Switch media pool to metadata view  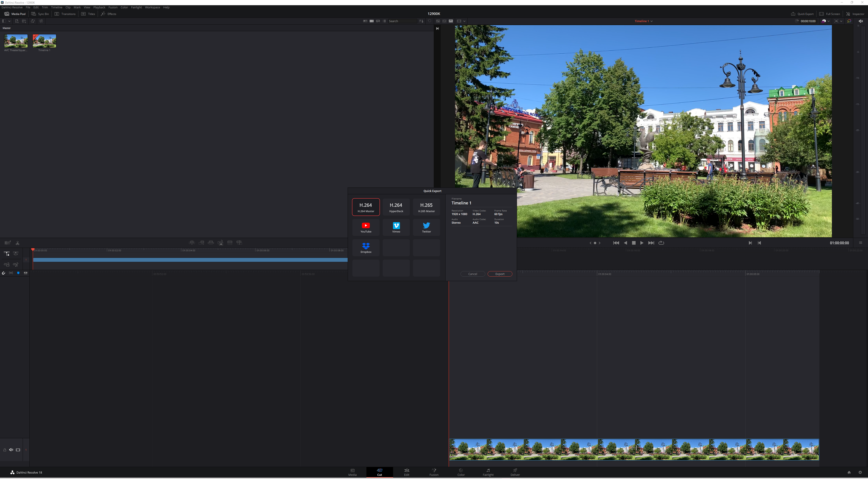tap(365, 21)
